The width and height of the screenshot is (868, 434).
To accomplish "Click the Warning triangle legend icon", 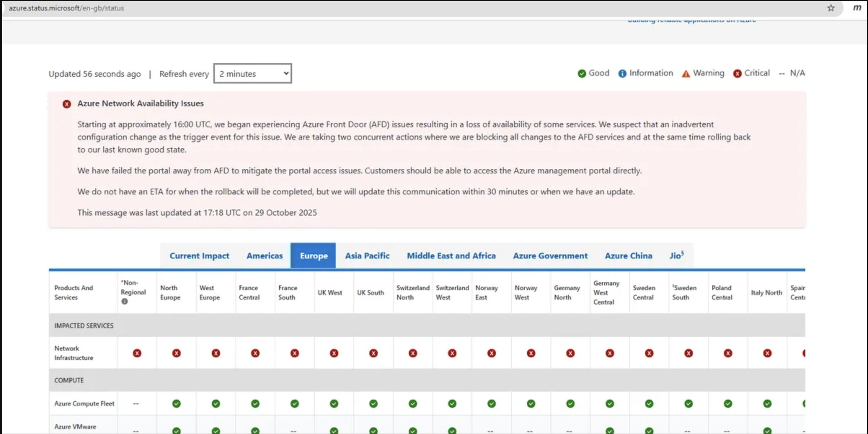I will click(x=686, y=74).
